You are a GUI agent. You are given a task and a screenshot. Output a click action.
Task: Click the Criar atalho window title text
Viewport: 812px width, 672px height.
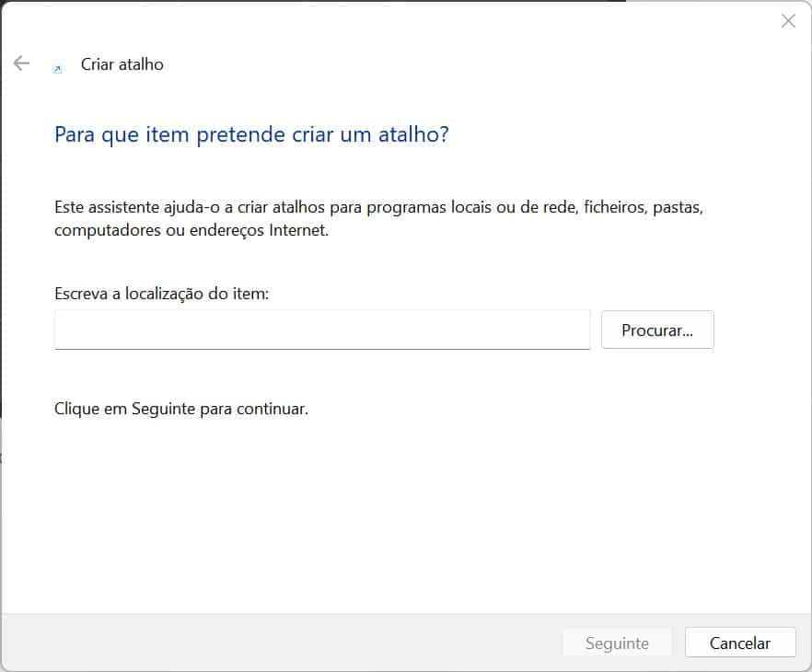coord(122,64)
